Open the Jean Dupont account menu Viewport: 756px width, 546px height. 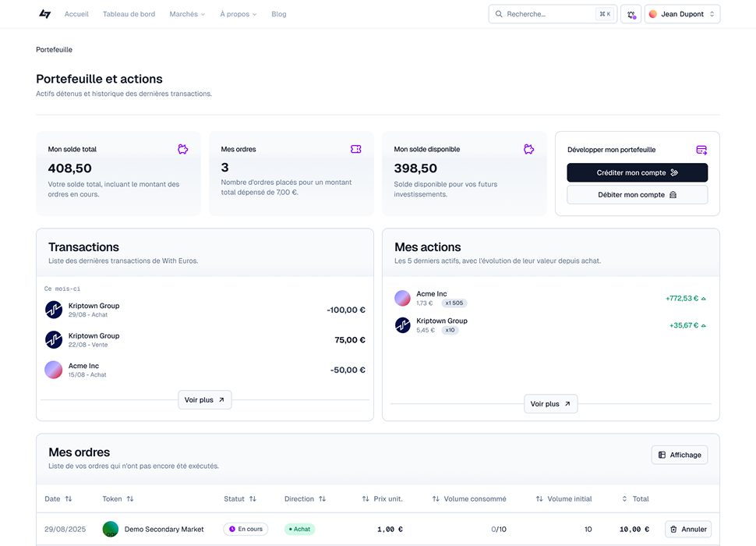(682, 14)
